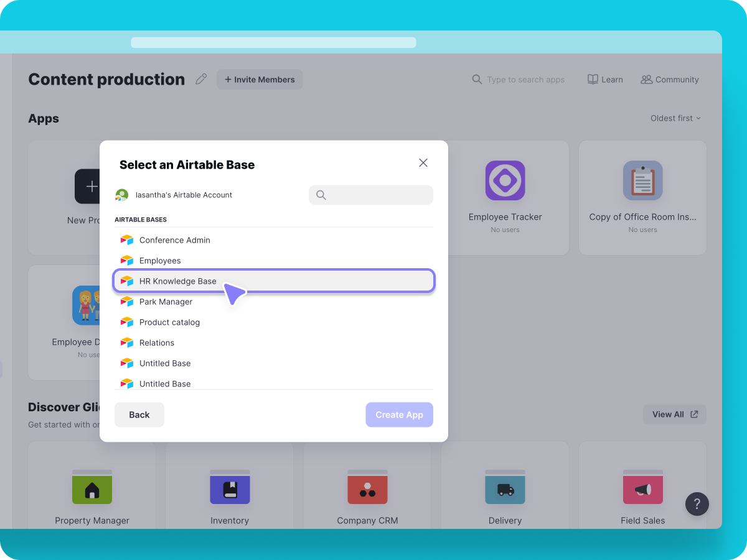Click Airtable logo beside HR Knowledge Base
The height and width of the screenshot is (560, 747).
click(127, 281)
